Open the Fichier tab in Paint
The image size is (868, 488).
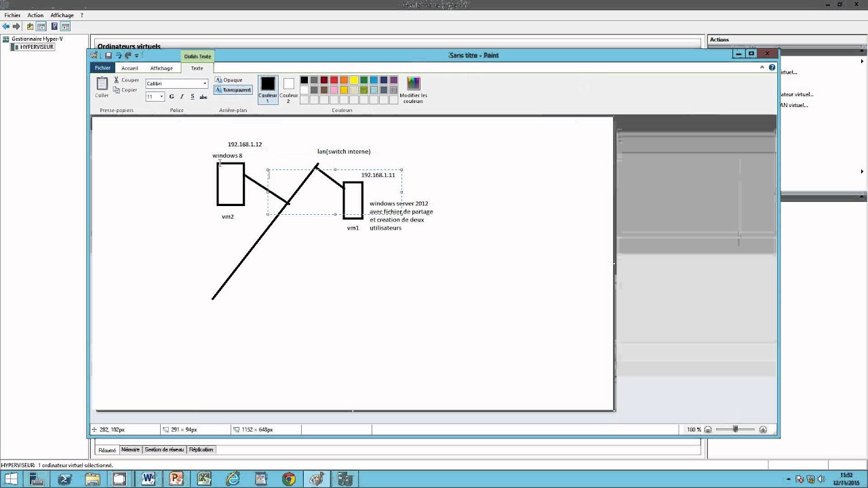click(102, 68)
